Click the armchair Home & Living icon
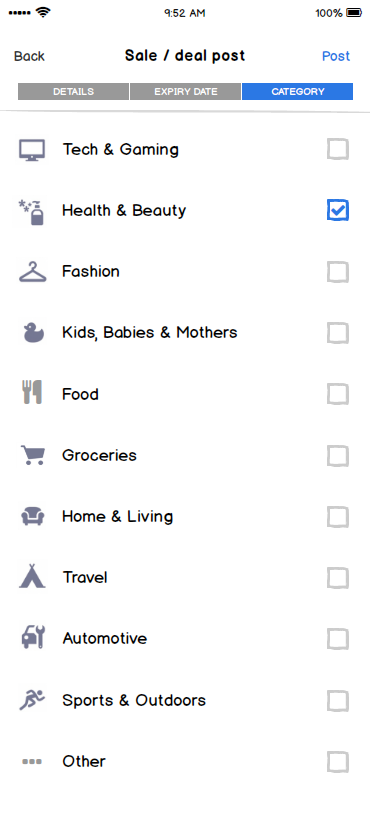Viewport: 370px width, 828px height. [x=33, y=516]
